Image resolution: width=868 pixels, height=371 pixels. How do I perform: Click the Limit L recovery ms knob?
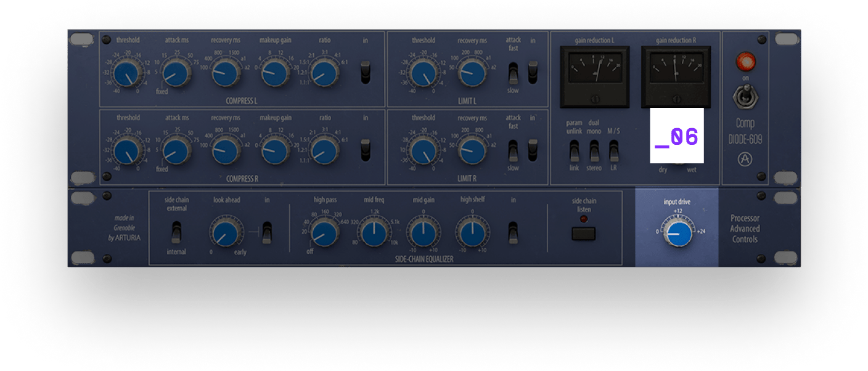[472, 73]
